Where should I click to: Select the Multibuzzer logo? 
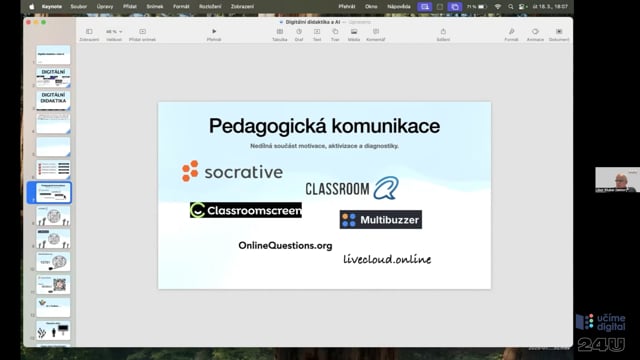click(381, 220)
